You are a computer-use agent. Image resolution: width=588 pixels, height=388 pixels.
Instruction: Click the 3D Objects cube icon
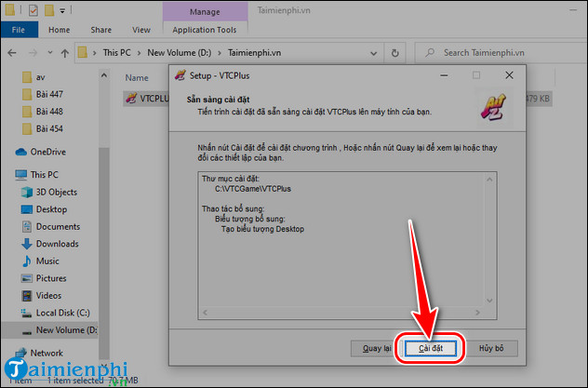27,193
